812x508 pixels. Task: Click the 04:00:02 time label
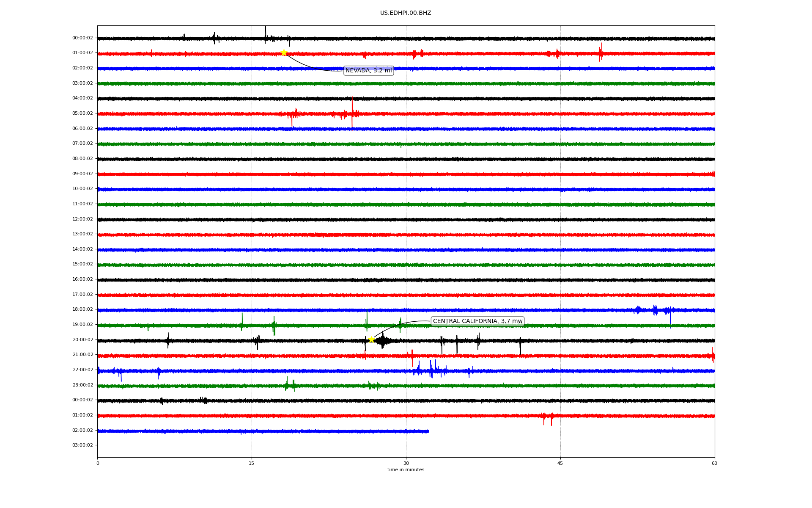(82, 98)
